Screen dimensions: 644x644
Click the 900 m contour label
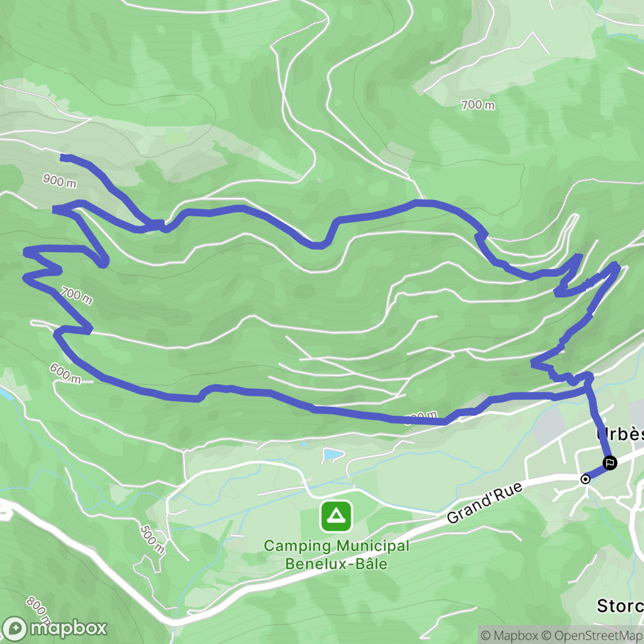click(x=60, y=180)
